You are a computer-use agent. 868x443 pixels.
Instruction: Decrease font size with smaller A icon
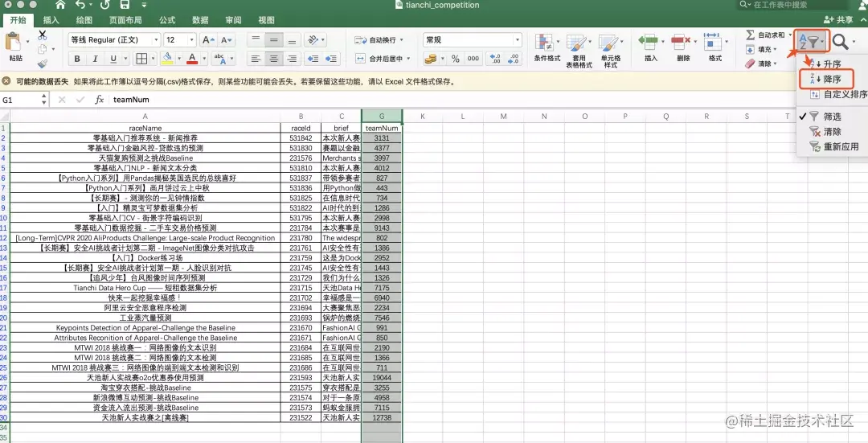pyautogui.click(x=225, y=40)
